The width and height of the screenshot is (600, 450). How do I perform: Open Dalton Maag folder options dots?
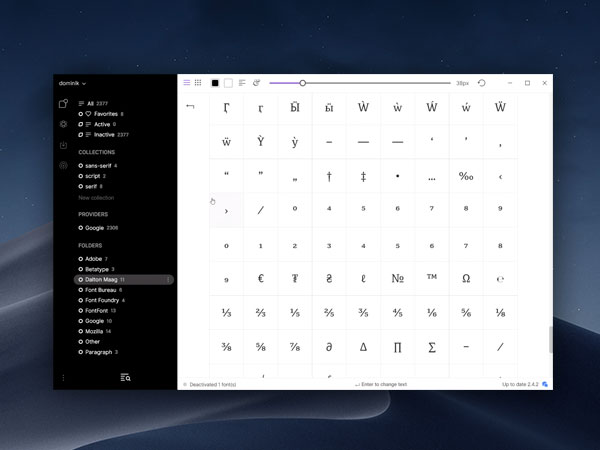click(x=168, y=280)
